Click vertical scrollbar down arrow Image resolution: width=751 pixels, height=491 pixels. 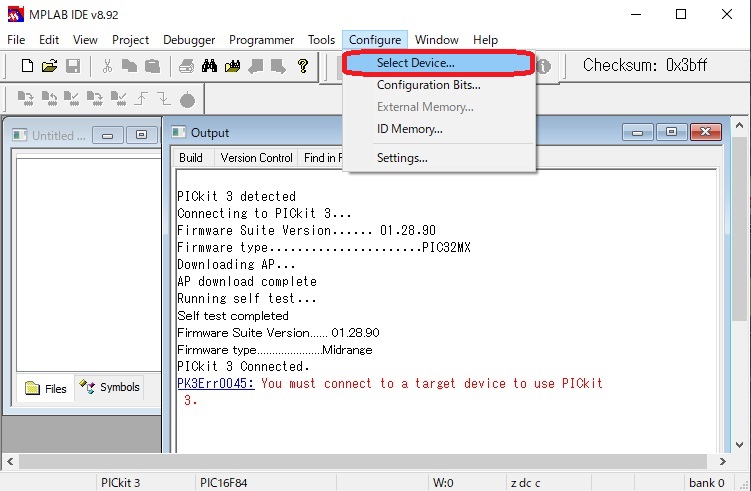[740, 445]
